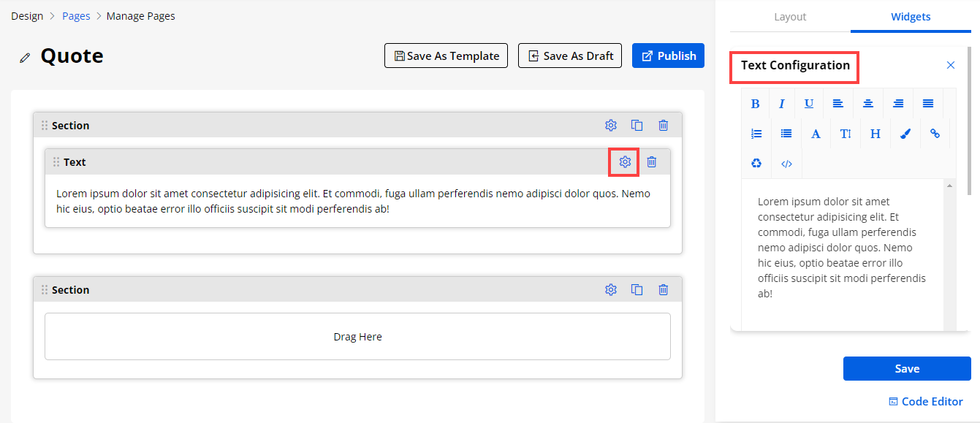Save the page as draft
Screen dimensions: 980x423
tap(570, 56)
